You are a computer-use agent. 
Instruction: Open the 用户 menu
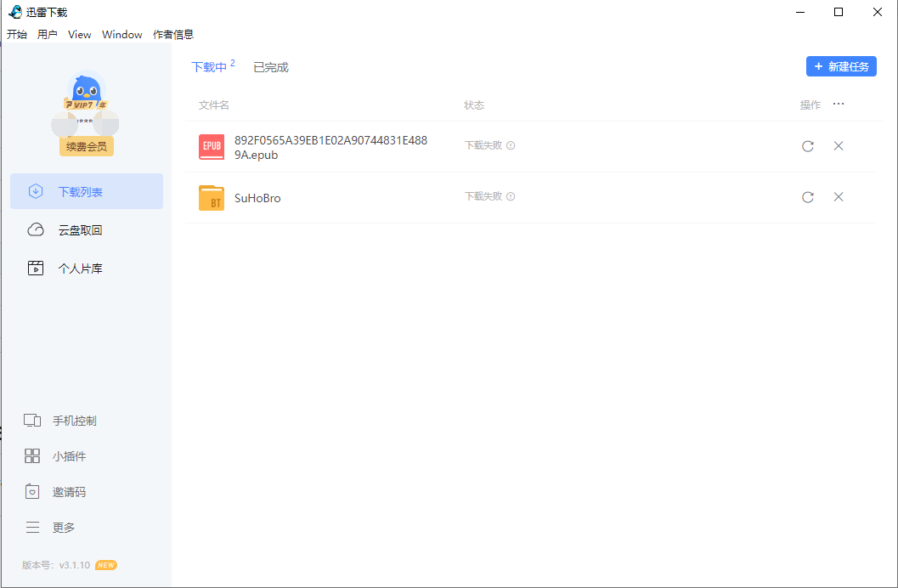click(x=47, y=34)
